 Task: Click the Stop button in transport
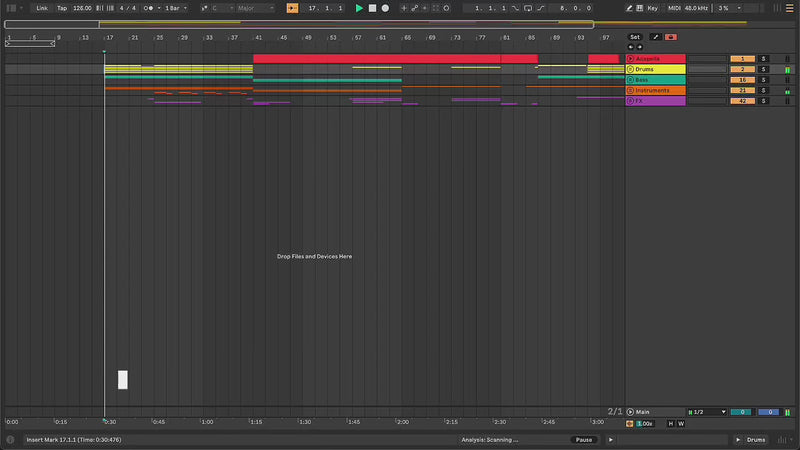[372, 8]
